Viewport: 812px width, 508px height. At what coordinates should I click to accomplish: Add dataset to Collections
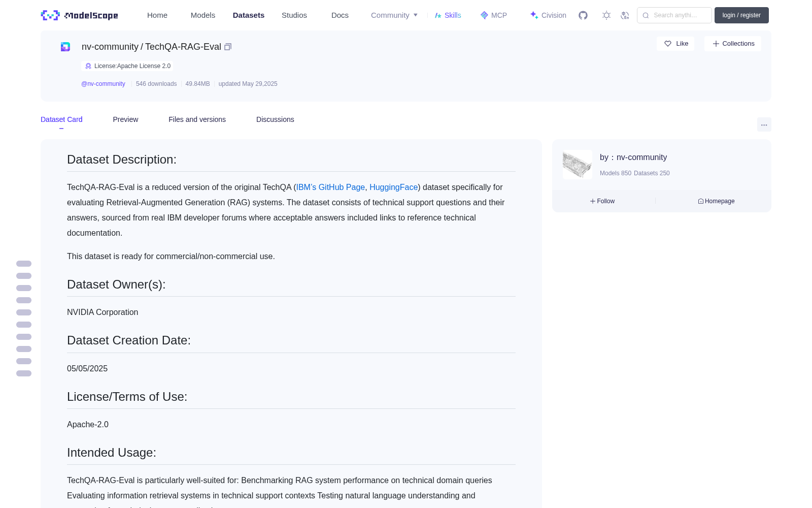tap(733, 44)
